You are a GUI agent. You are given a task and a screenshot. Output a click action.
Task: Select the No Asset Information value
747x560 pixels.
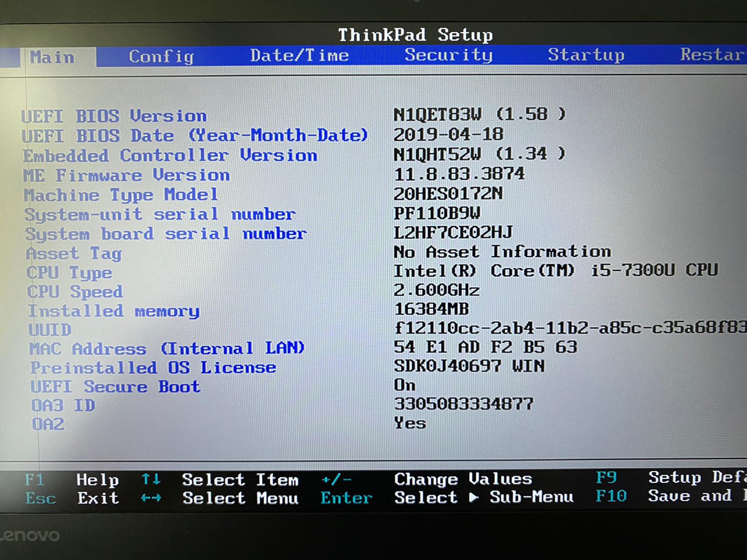point(502,252)
